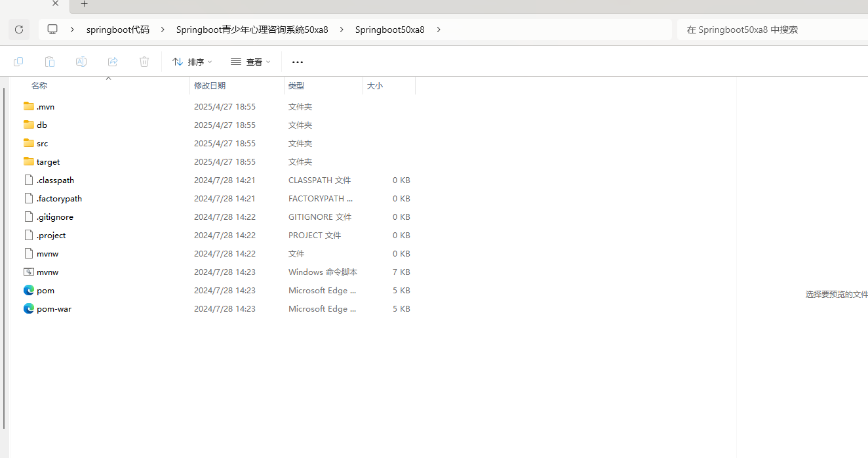Select blank-icon mvnw file of type 文件
The width and height of the screenshot is (868, 458).
coord(28,253)
